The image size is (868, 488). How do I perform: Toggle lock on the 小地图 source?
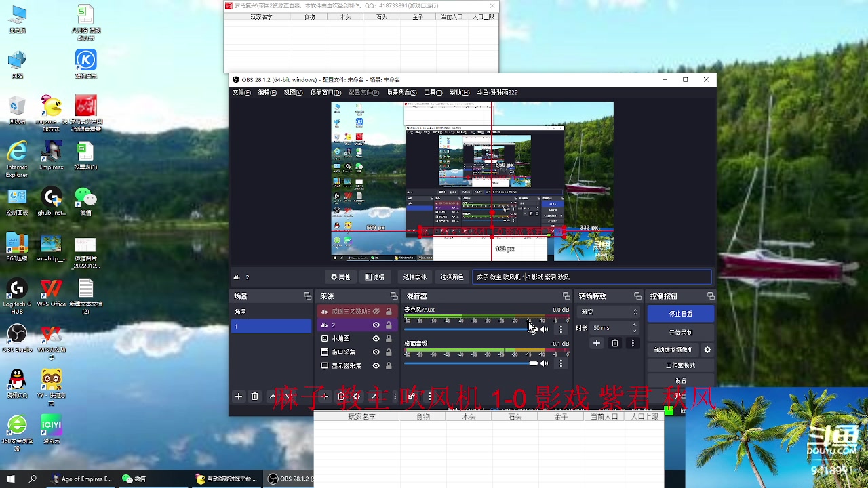point(389,339)
